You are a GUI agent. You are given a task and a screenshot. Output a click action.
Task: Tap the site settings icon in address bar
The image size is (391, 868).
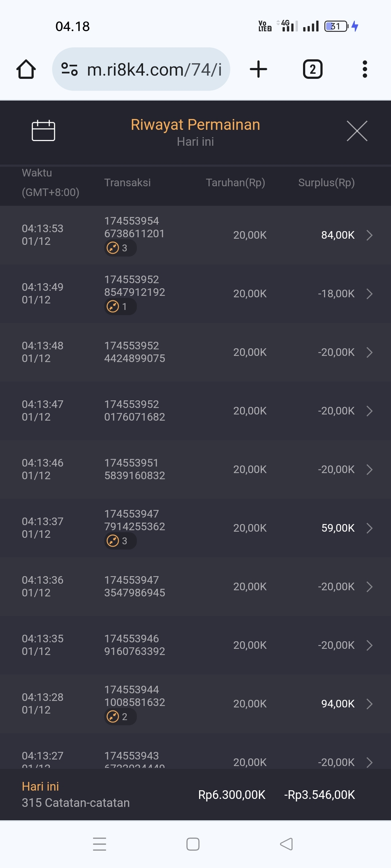pyautogui.click(x=70, y=69)
